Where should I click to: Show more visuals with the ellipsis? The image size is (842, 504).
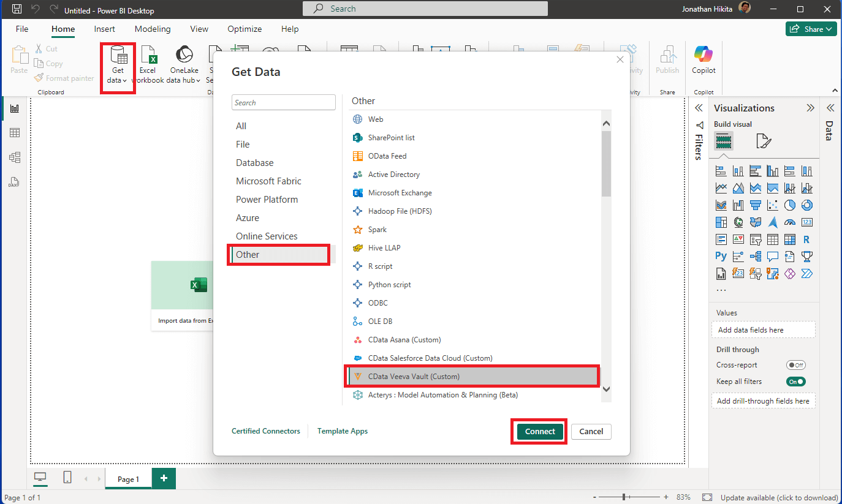point(721,290)
